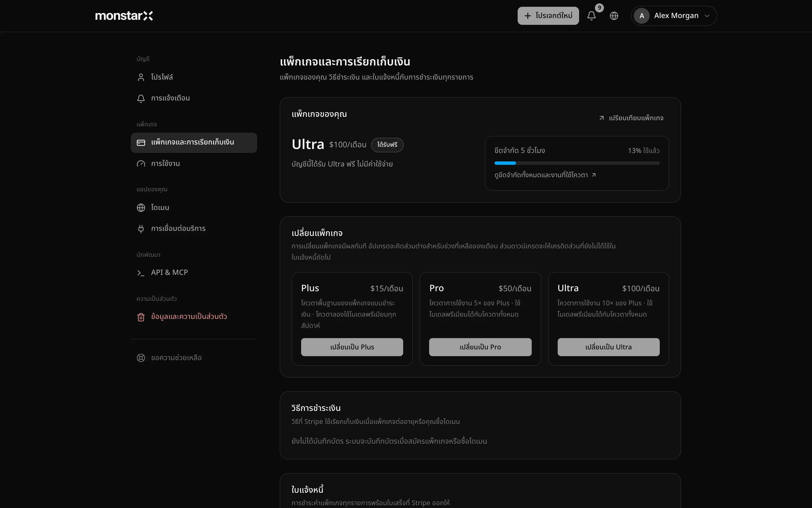The image size is (812, 508).
Task: Click the วิธีการชำระเงิน heading
Action: tap(316, 408)
